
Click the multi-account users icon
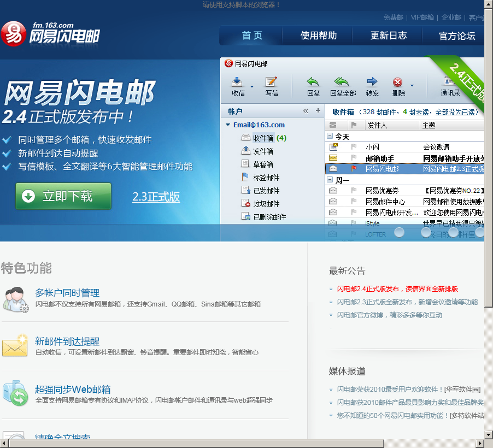pos(15,299)
